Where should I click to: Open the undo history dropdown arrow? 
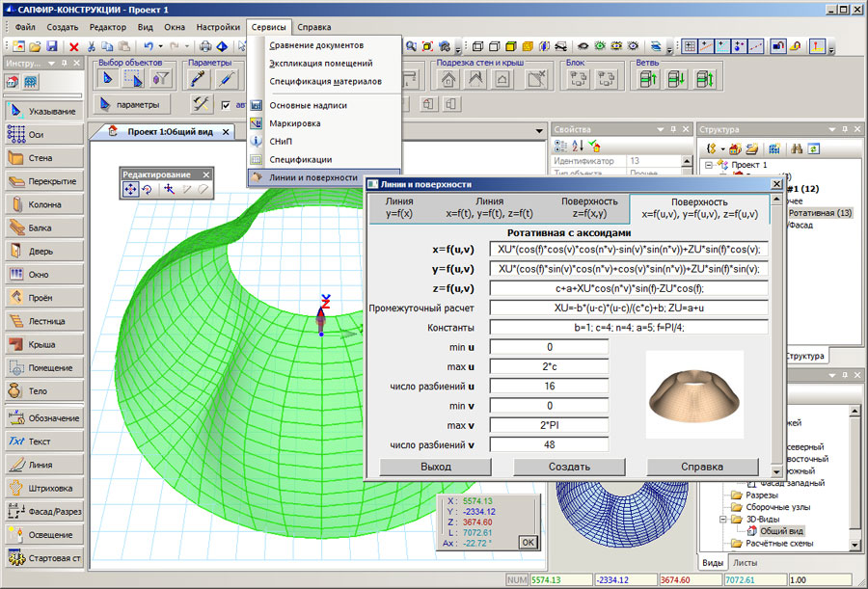[160, 46]
